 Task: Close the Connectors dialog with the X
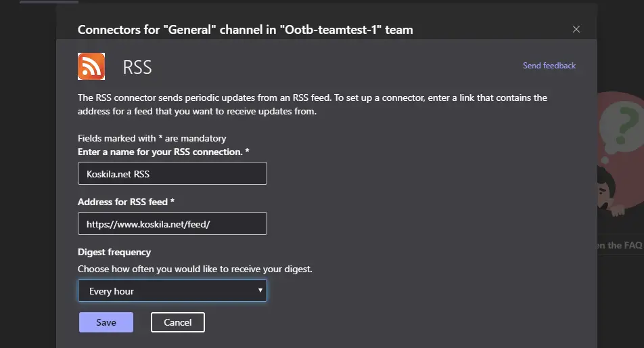(x=576, y=29)
